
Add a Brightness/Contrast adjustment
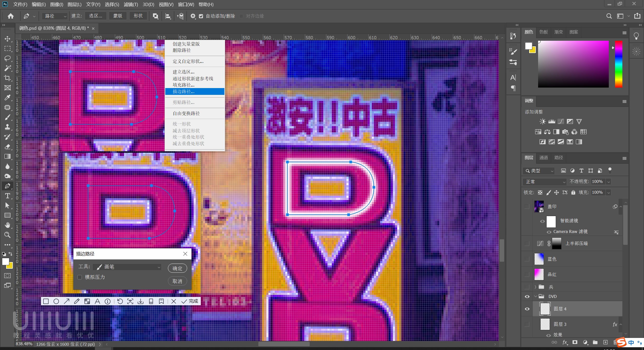(543, 122)
